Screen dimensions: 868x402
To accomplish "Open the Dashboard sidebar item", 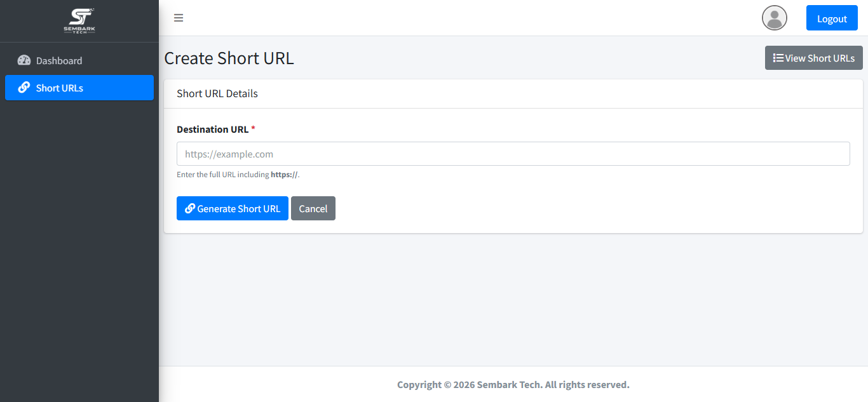I will point(79,60).
